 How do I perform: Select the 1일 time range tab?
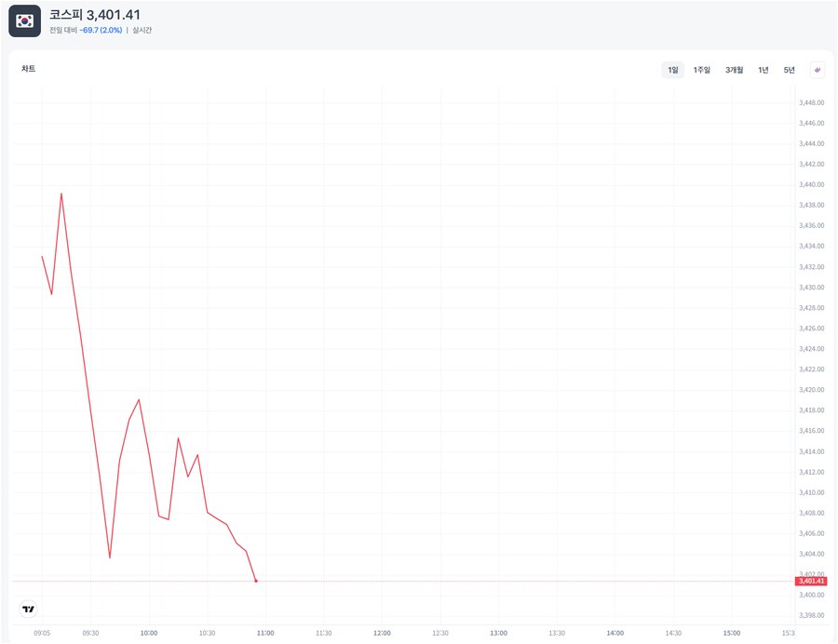[x=672, y=70]
